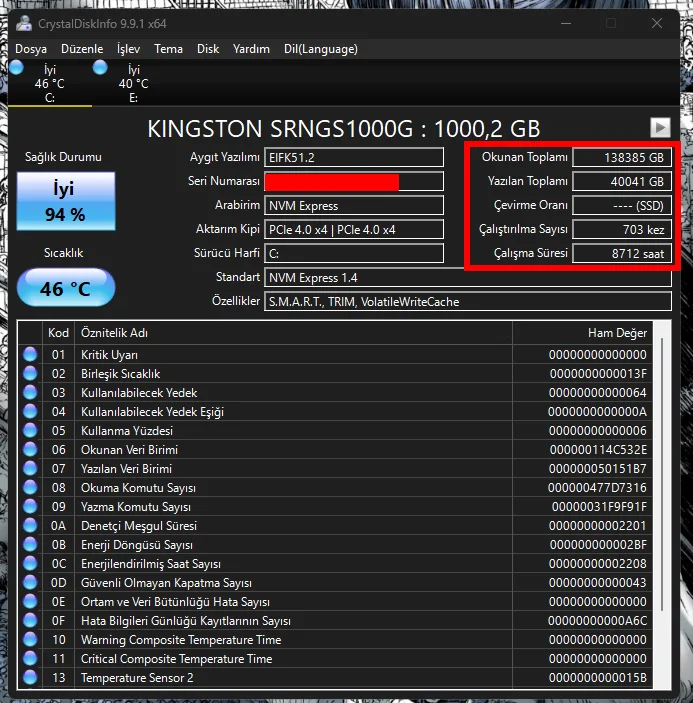Click the status orb for 05 Kullanma Yüzdesi
This screenshot has height=703, width=693.
pos(30,430)
